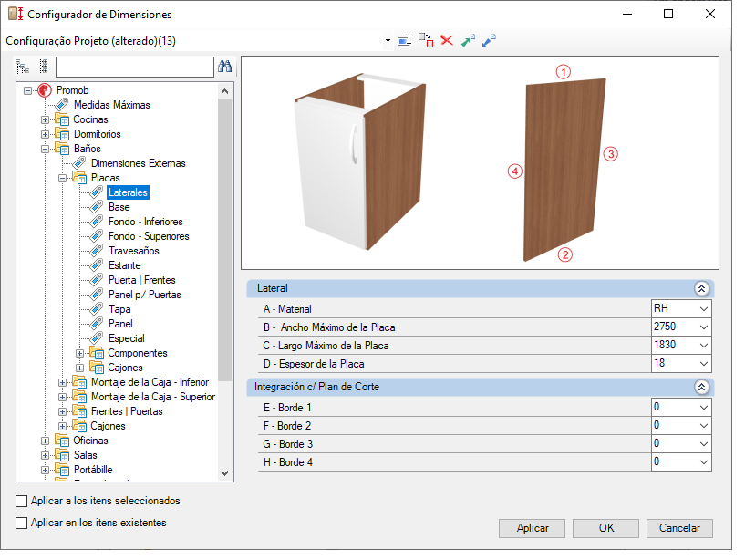This screenshot has width=745, height=560.
Task: Click the expand tree icon beside search
Action: coord(22,67)
